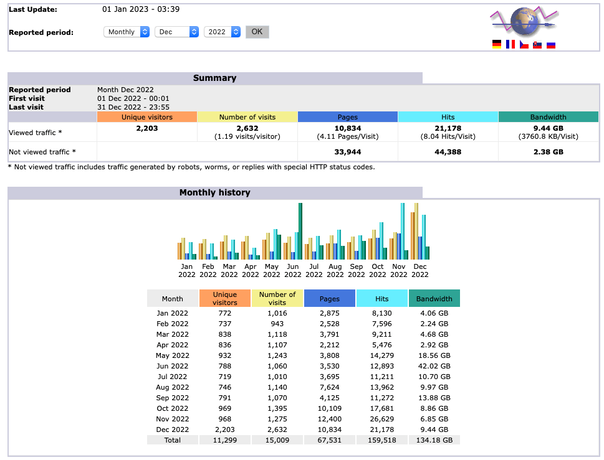Click Unique visitors header in monthly table
Image resolution: width=604 pixels, height=460 pixels.
[225, 299]
